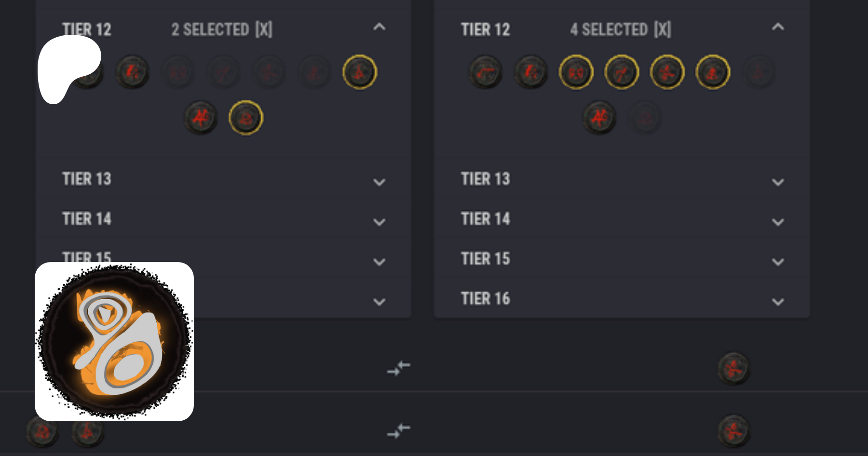Click the leftmost map icon in the bottom row

tap(42, 431)
